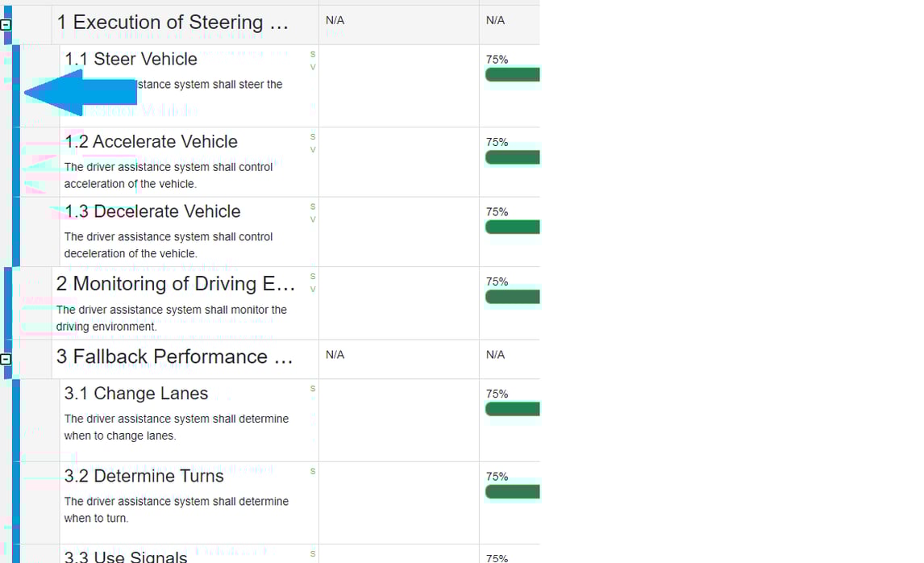Collapse section 1 Execution of Steering
Viewport: 924px width, 563px height.
coord(6,25)
